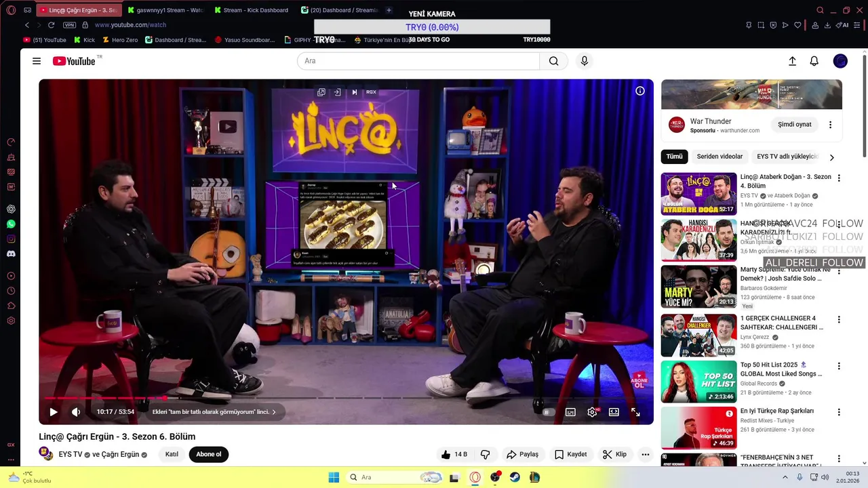Start voice search with the microphone icon
868x488 pixels.
point(585,61)
